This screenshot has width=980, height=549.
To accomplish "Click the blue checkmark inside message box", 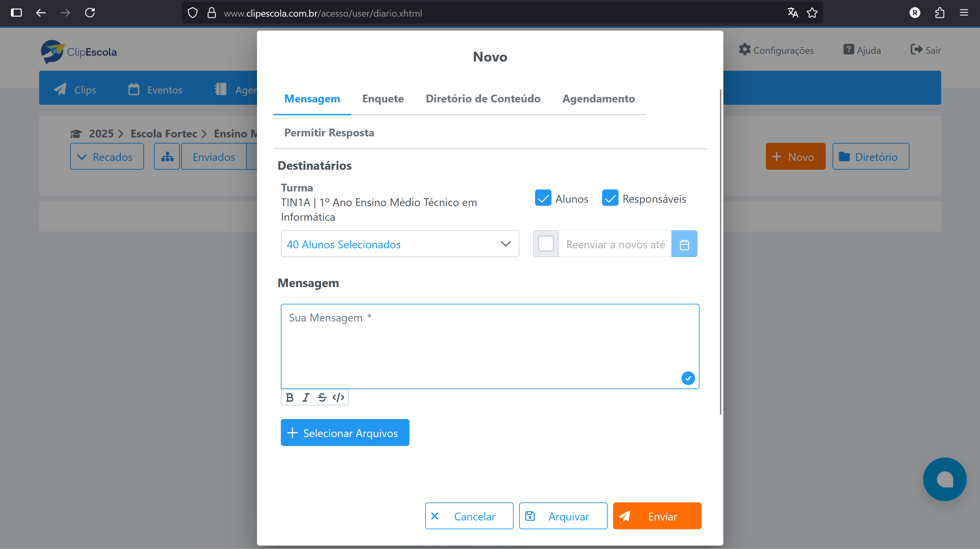I will pyautogui.click(x=688, y=378).
